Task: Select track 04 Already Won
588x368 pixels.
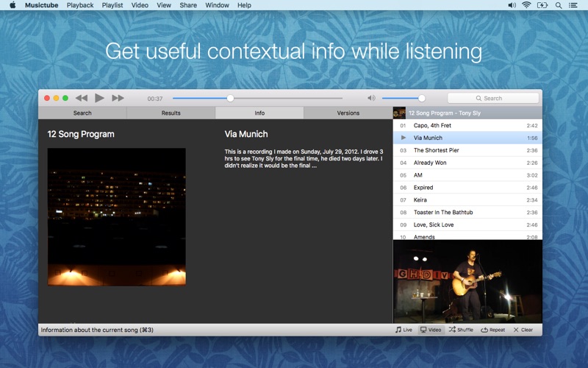Action: click(467, 163)
